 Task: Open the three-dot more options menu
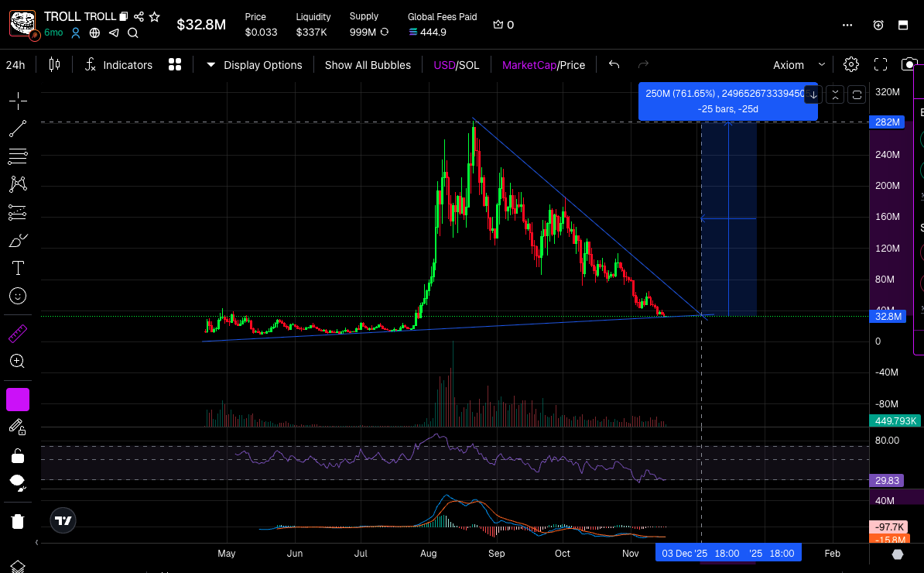coord(847,25)
